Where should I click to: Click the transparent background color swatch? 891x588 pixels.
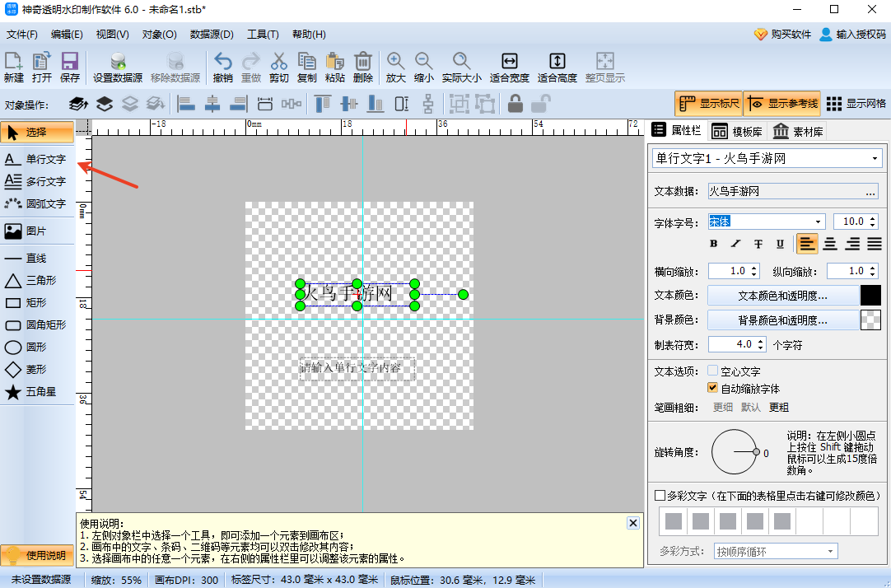pyautogui.click(x=870, y=320)
